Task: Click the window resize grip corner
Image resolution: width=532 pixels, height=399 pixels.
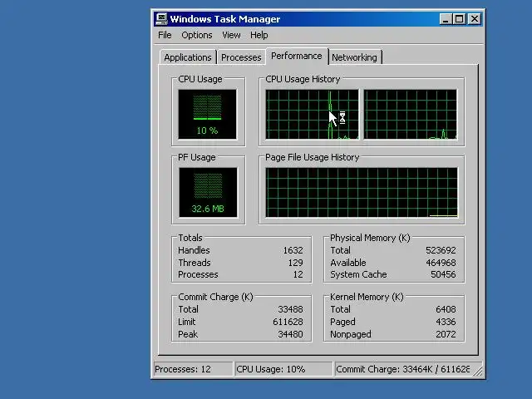Action: [478, 371]
